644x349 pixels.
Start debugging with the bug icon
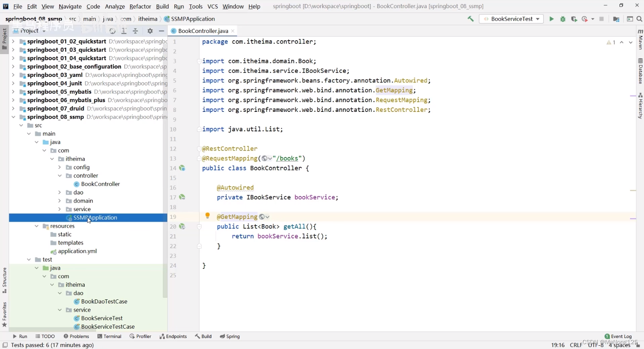[x=563, y=19]
